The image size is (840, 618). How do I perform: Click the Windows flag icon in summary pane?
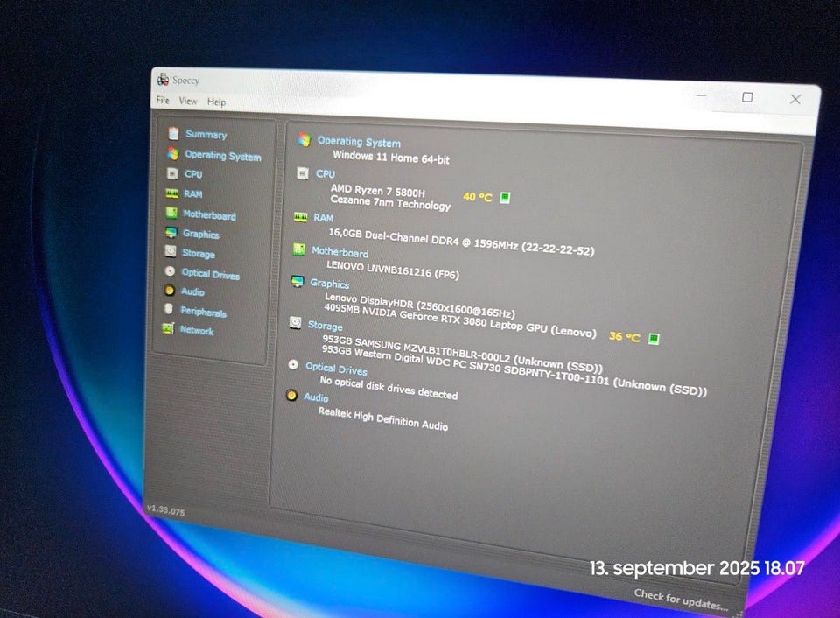pyautogui.click(x=304, y=140)
